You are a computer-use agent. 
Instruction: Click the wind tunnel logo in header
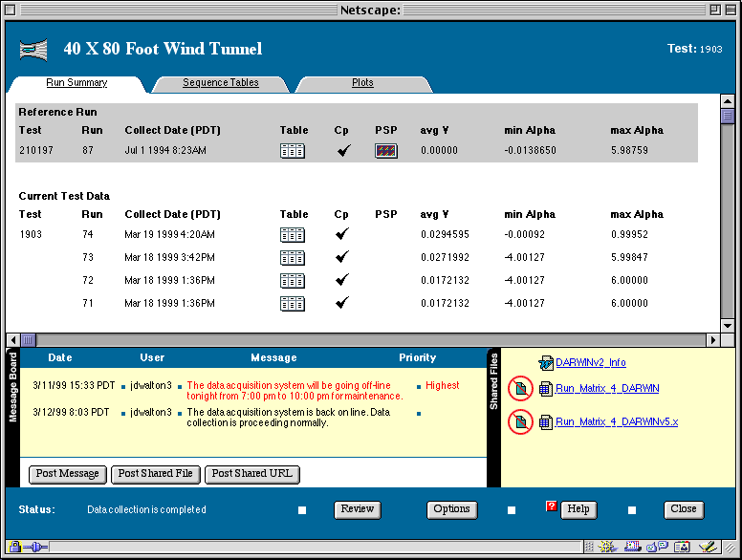point(33,49)
